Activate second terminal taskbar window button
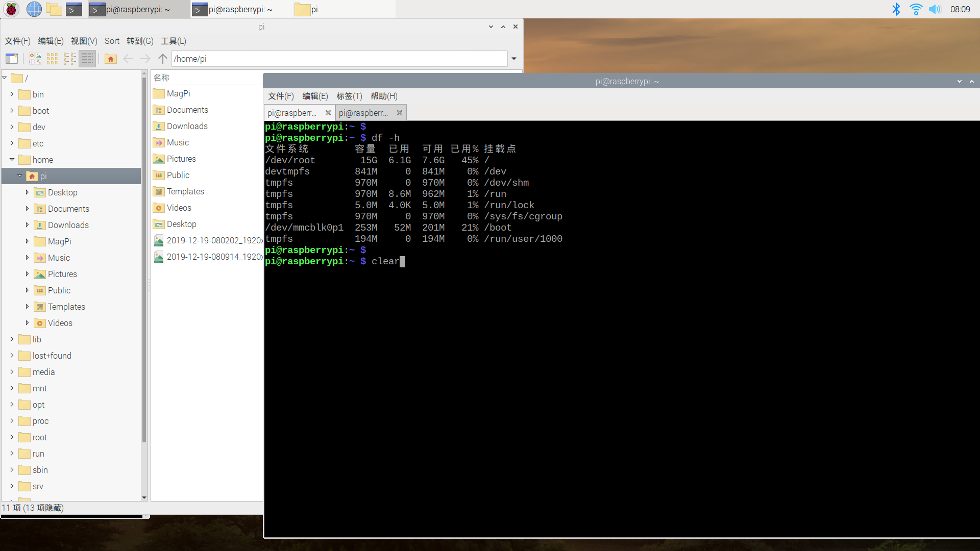 coord(241,9)
